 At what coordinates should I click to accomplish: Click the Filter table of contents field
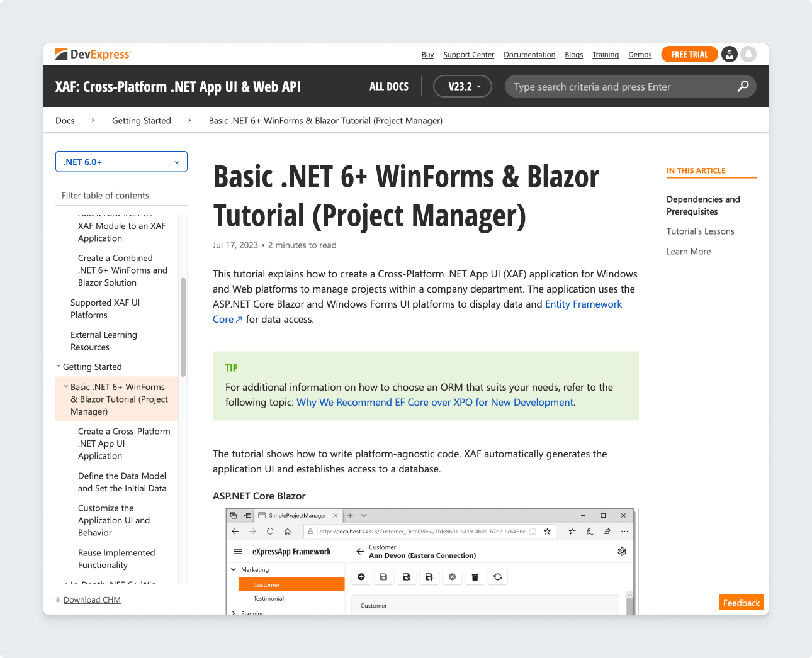(121, 196)
